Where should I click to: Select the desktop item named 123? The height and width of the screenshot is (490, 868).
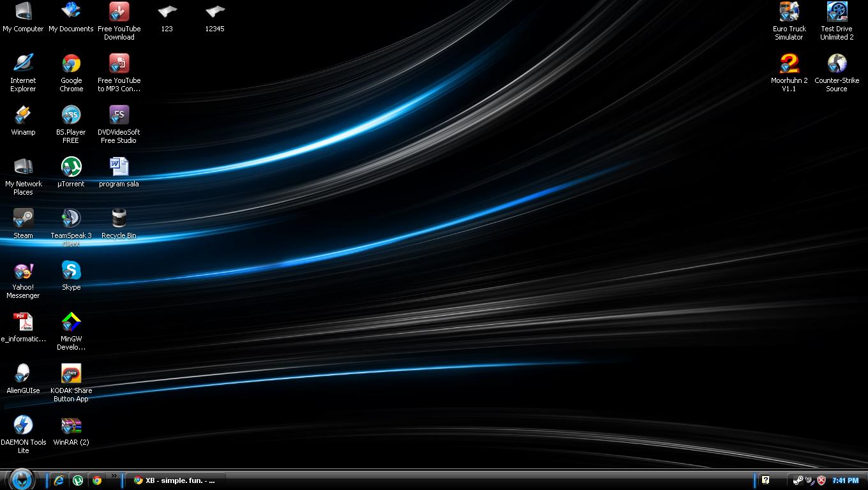(x=167, y=17)
